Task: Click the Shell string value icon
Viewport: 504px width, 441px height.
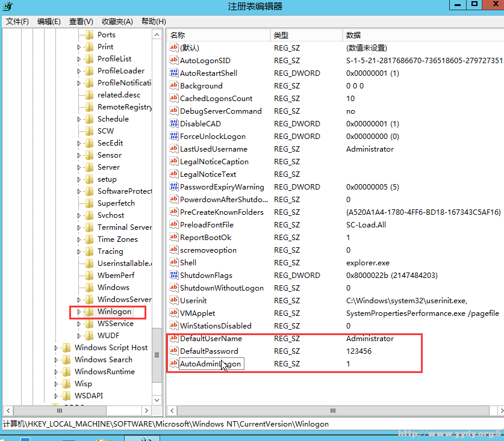Action: 173,262
